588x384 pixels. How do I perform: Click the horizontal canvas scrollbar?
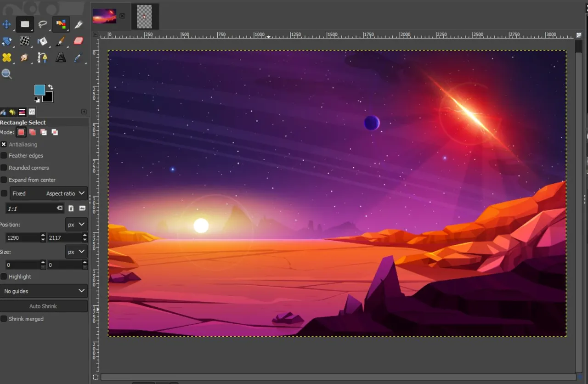[338, 378]
